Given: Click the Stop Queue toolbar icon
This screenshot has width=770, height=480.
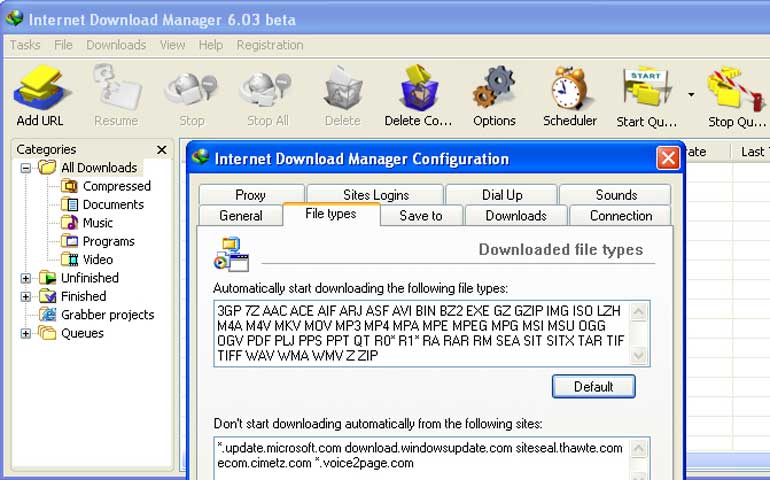Looking at the screenshot, I should click(x=736, y=88).
